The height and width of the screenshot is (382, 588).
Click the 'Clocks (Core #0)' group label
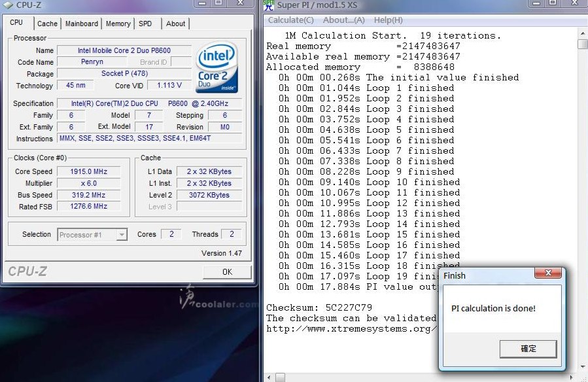coord(40,158)
